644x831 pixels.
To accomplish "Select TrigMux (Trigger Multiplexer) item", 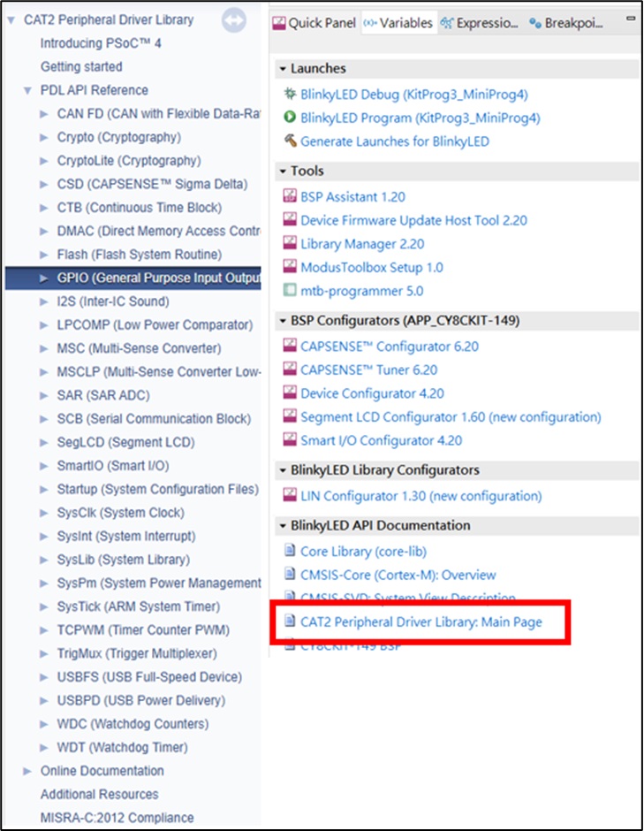I will (137, 653).
